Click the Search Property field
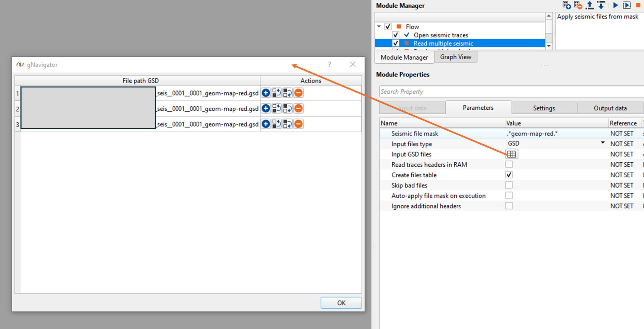This screenshot has height=329, width=644. (511, 91)
